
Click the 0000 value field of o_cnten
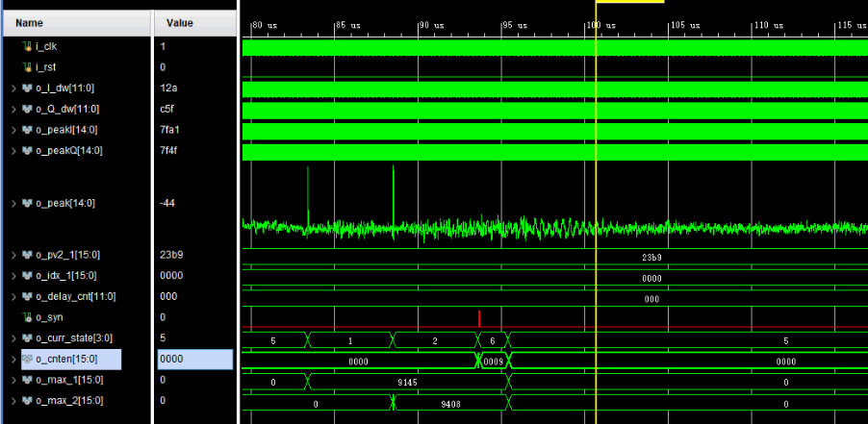pos(195,359)
